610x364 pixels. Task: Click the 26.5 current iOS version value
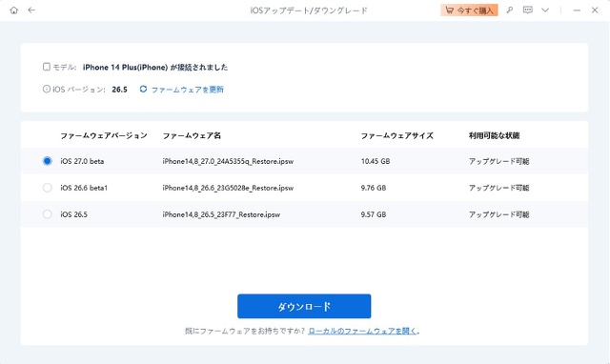[119, 90]
